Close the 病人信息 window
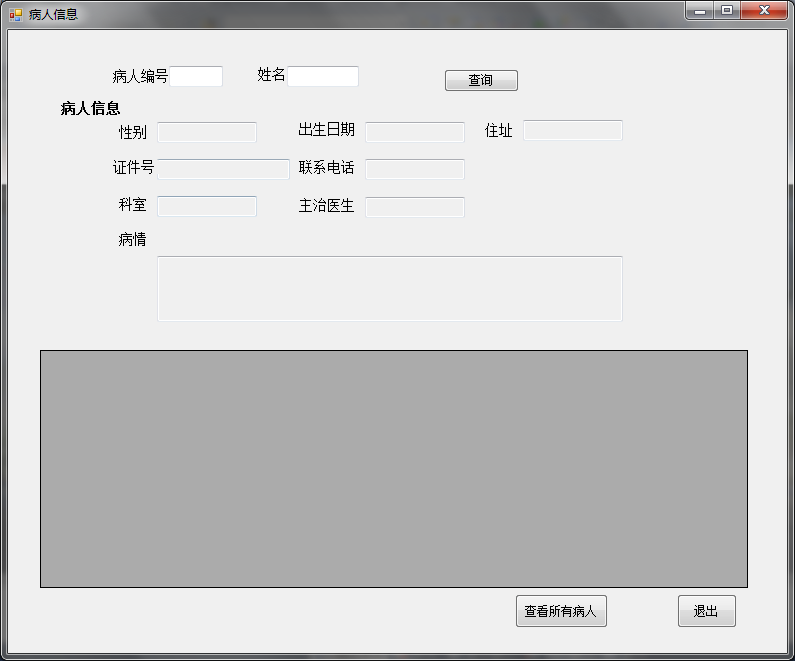The width and height of the screenshot is (795, 661). point(765,11)
